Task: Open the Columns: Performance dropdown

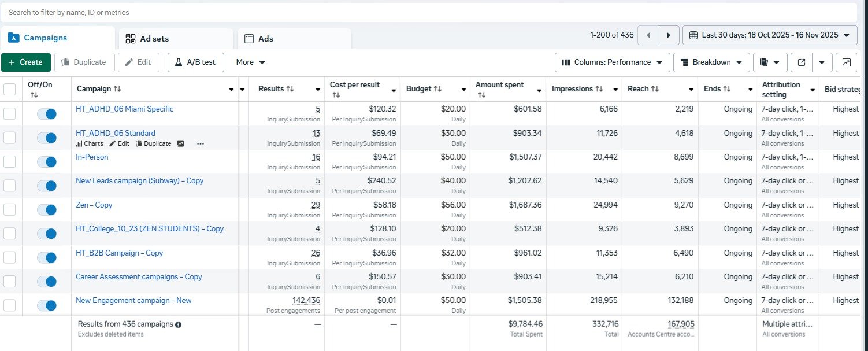Action: point(612,62)
